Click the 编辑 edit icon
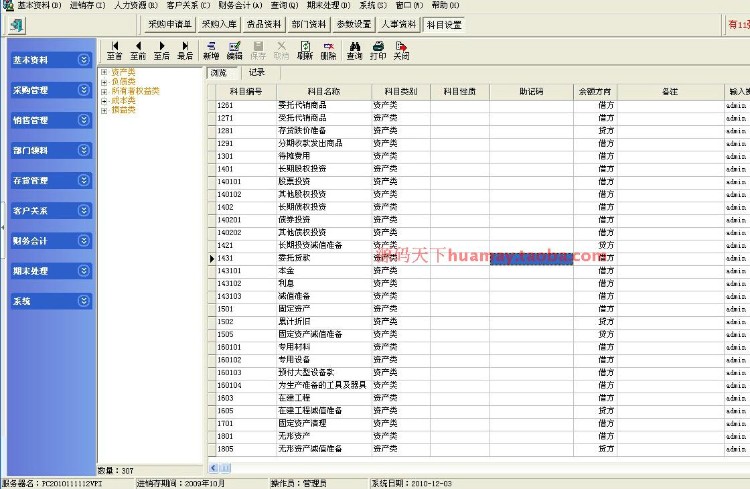 (234, 51)
